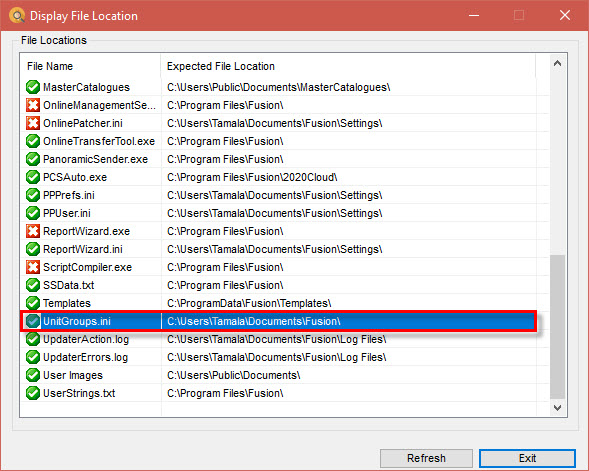
Task: Select the Templates file name
Action: [67, 303]
